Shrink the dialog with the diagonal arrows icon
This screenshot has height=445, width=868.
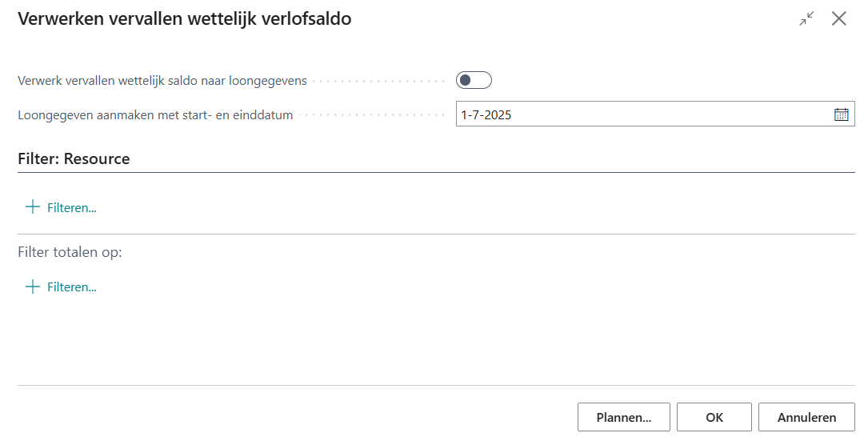coord(806,19)
